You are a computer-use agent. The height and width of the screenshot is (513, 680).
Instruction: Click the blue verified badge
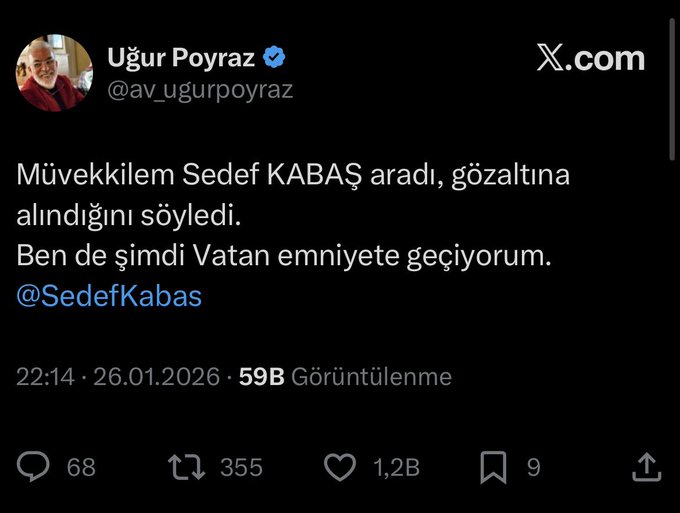tap(274, 58)
